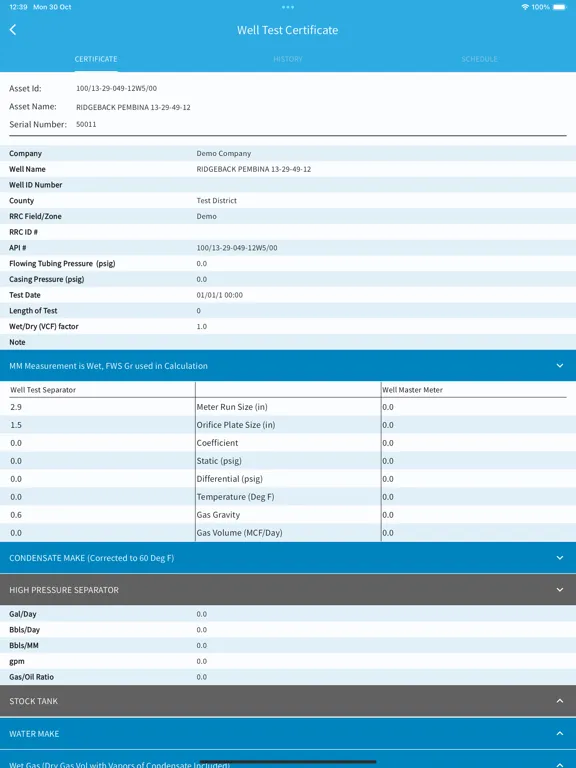Select the RRC Field/Zone value Demo
The width and height of the screenshot is (576, 768).
(x=207, y=216)
